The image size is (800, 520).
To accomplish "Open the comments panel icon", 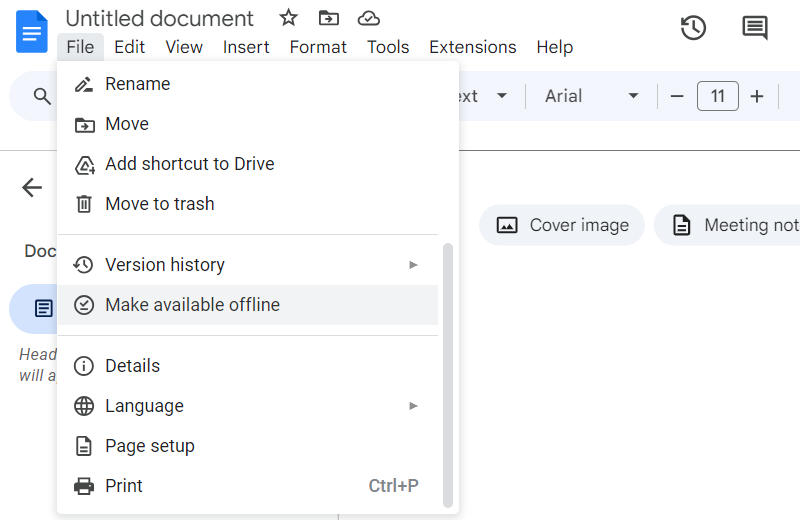I will coord(755,28).
